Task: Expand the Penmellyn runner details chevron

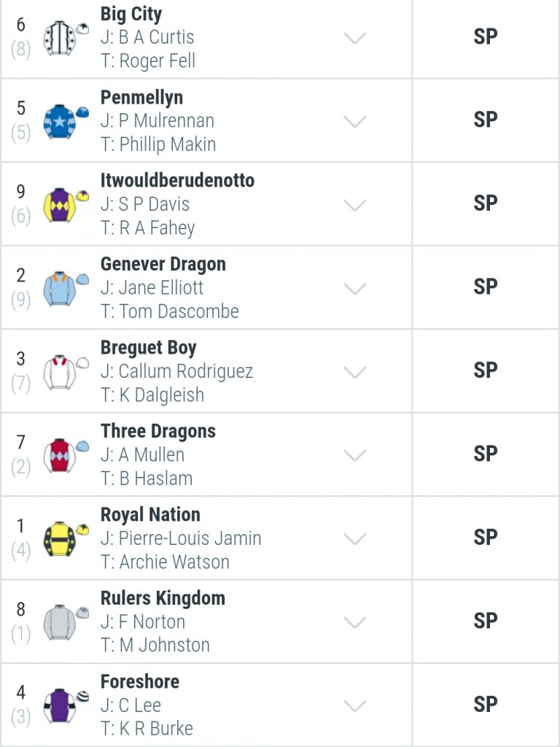Action: pos(355,121)
